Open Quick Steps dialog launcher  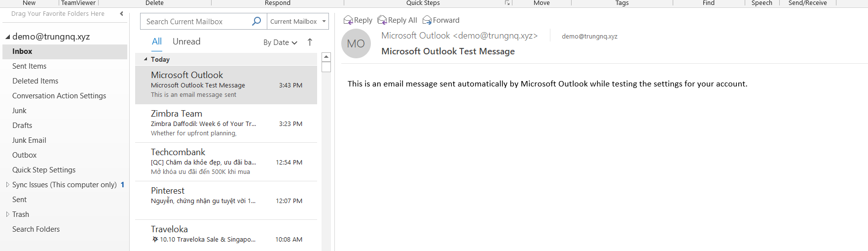click(x=506, y=3)
